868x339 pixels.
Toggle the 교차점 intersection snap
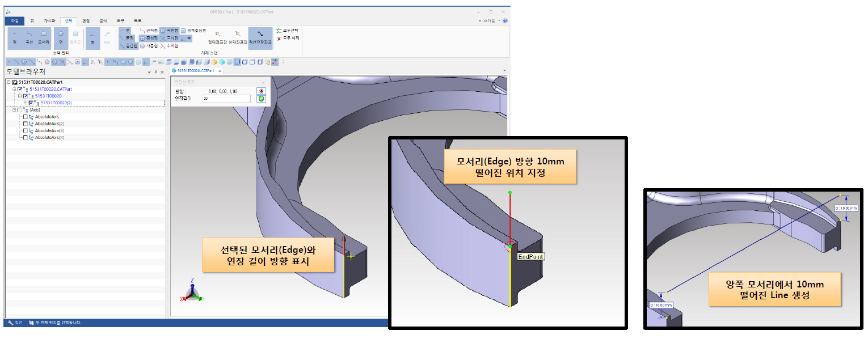click(171, 38)
